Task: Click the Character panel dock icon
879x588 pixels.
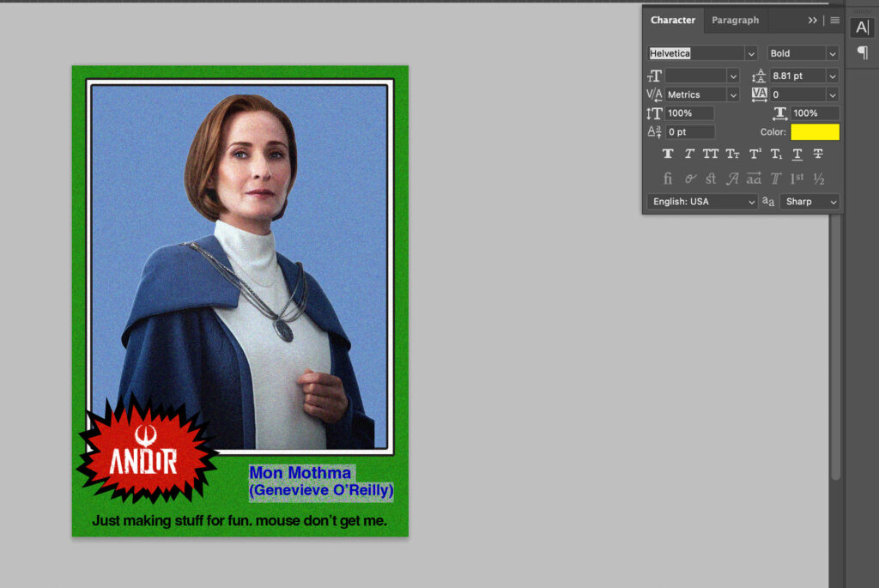Action: [862, 27]
